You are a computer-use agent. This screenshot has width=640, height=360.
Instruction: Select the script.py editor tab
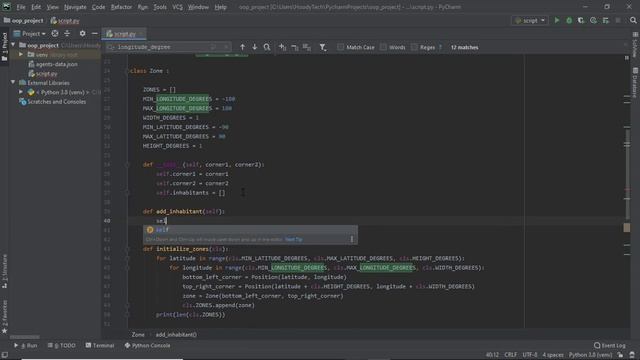[x=124, y=34]
